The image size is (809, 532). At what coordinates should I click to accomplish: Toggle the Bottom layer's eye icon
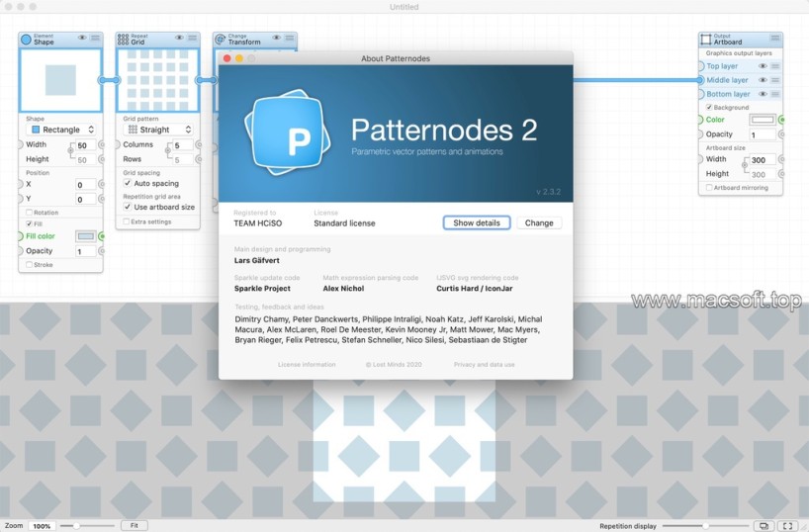[x=763, y=94]
